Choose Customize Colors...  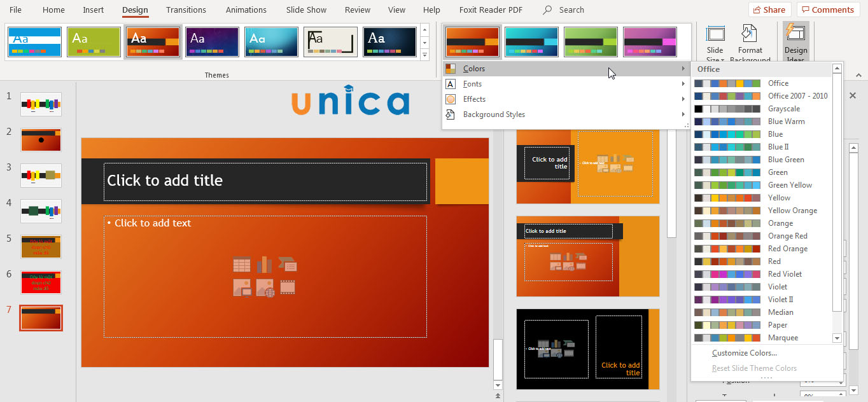tap(745, 353)
